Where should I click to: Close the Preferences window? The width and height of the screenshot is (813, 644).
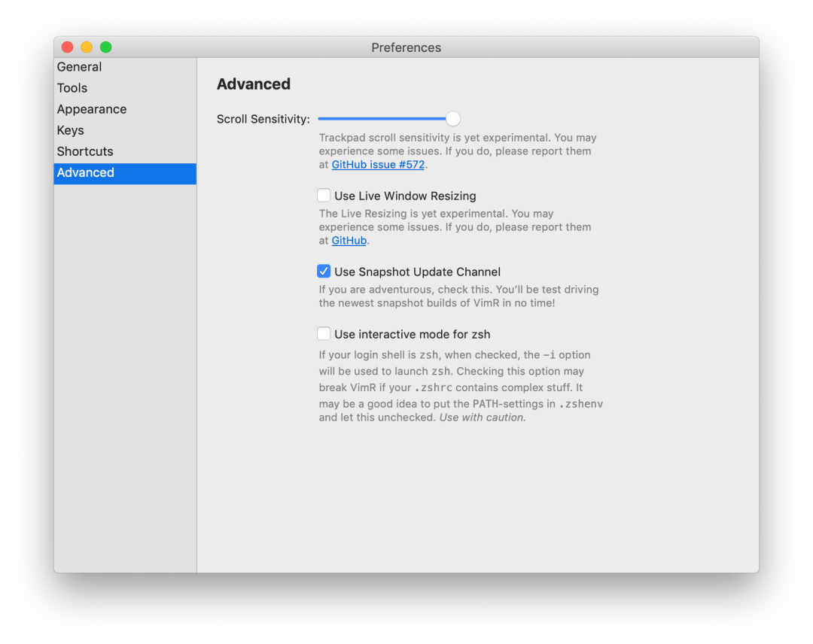(68, 47)
